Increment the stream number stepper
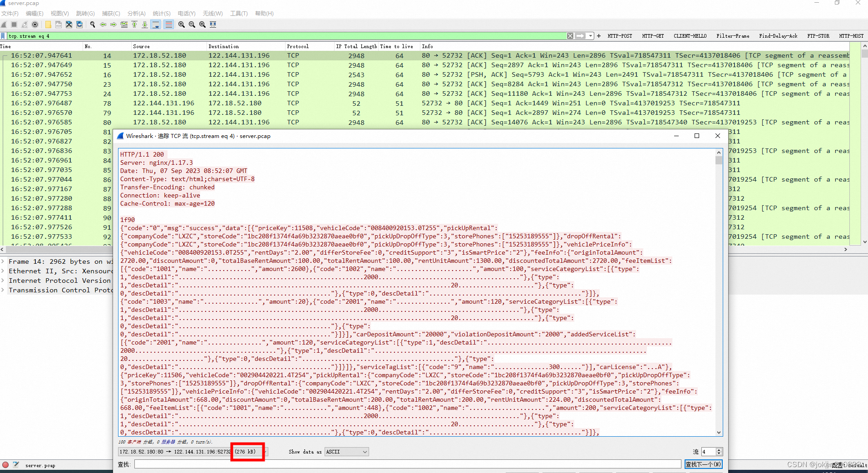 (719, 449)
